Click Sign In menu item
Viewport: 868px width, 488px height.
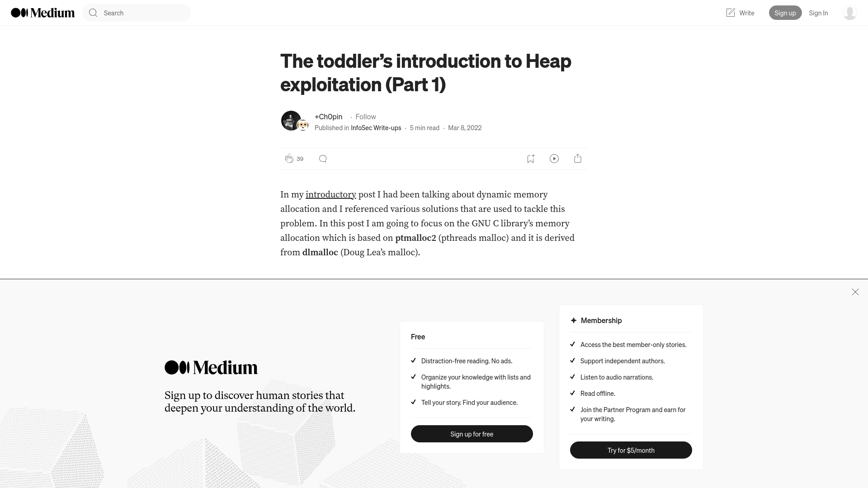[x=819, y=13]
